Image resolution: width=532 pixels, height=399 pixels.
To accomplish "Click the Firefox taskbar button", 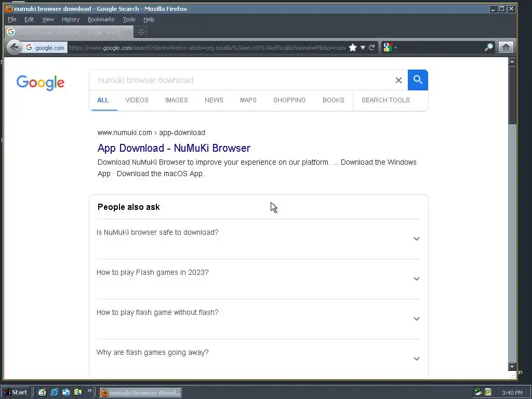I will pos(140,393).
